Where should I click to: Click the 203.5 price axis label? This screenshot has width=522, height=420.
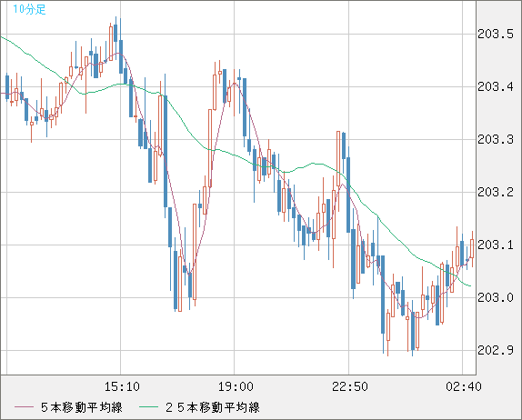[496, 34]
